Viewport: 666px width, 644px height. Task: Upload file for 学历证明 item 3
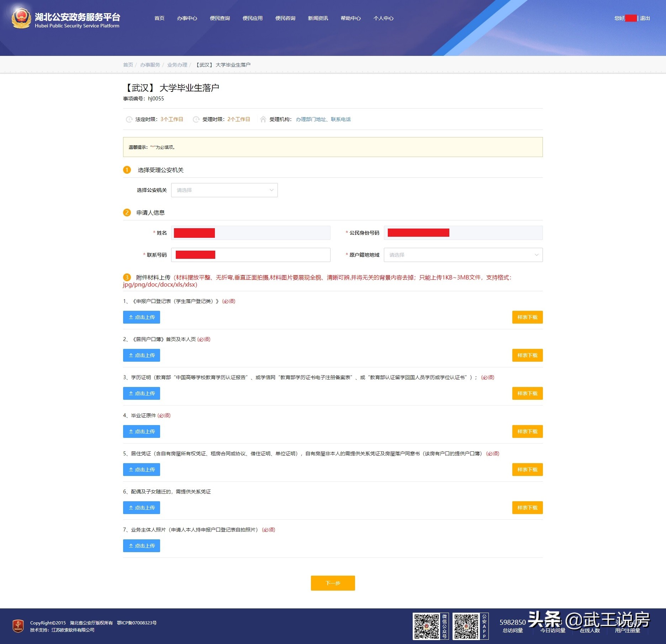(x=142, y=393)
